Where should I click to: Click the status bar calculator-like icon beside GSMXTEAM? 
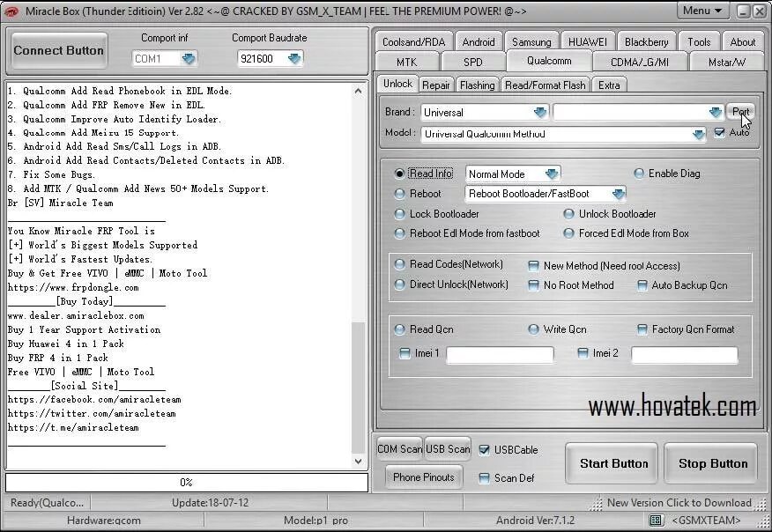pyautogui.click(x=656, y=521)
